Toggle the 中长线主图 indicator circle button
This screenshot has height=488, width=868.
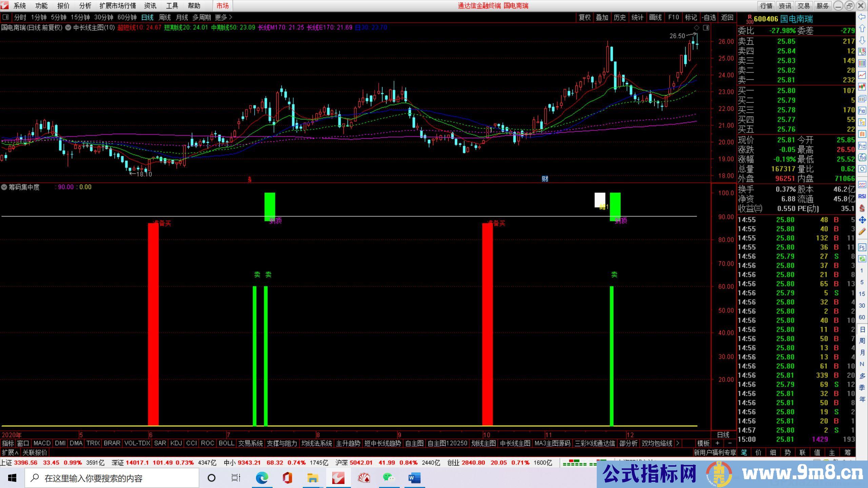coord(68,28)
